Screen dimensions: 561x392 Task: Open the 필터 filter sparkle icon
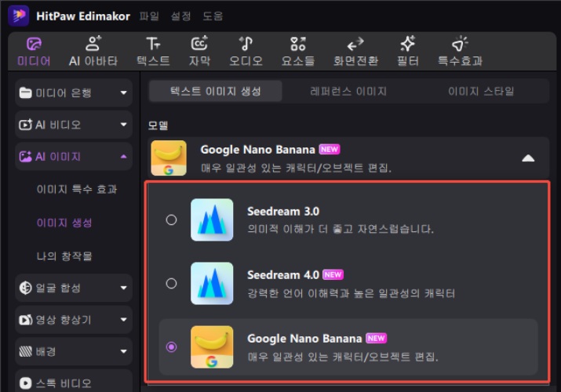(407, 44)
